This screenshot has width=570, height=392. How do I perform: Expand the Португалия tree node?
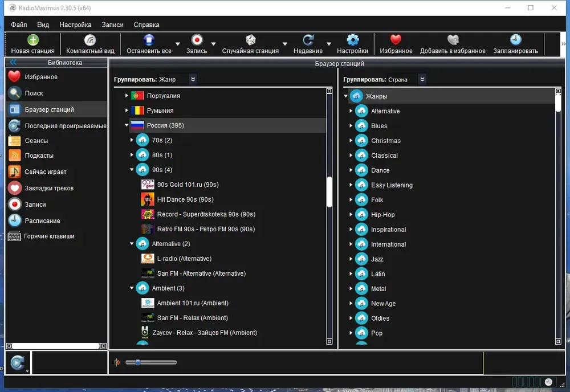tap(127, 96)
